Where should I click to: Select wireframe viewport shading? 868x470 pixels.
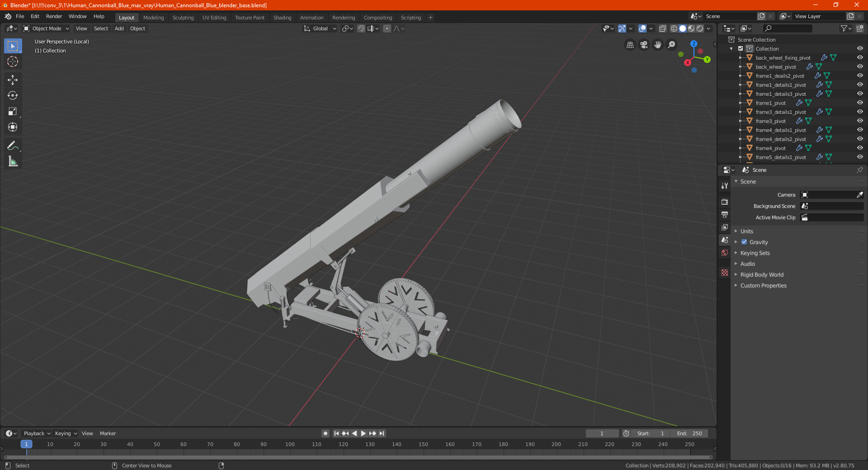(674, 28)
